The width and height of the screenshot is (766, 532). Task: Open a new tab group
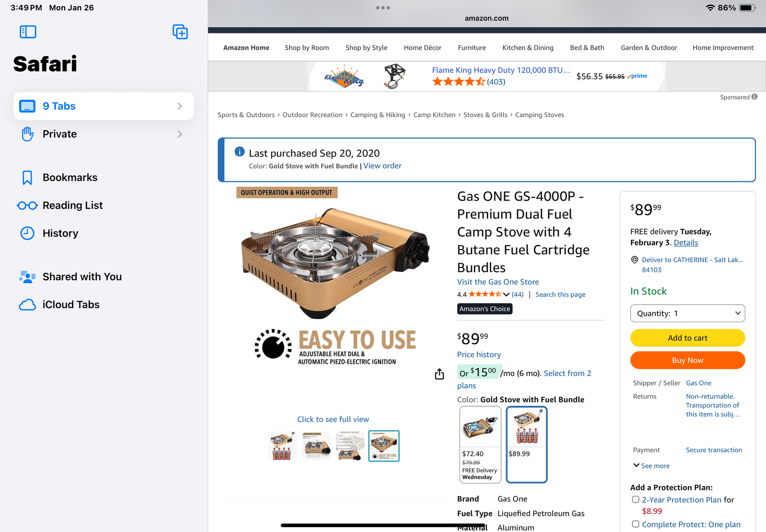tap(180, 32)
